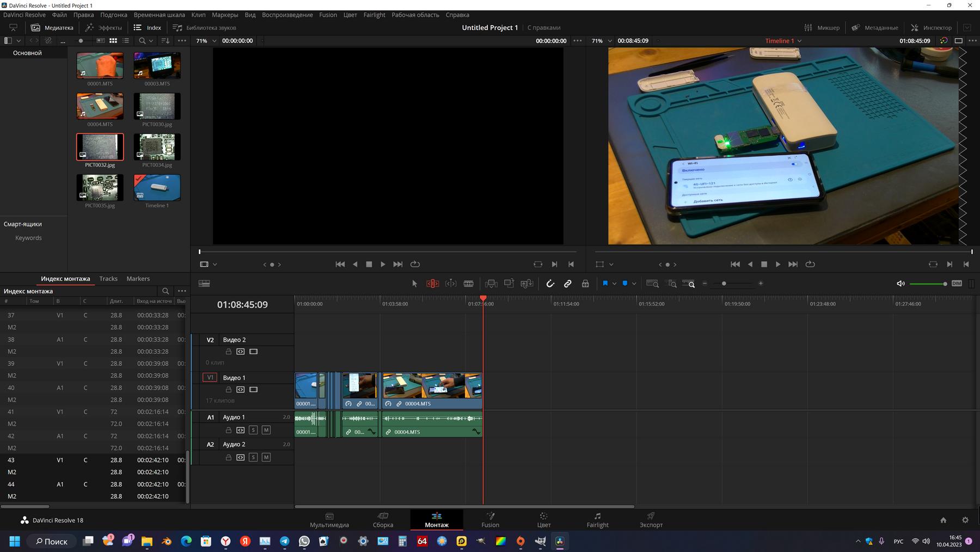The height and width of the screenshot is (552, 980).
Task: Click the blue flag marker icon
Action: 605,284
